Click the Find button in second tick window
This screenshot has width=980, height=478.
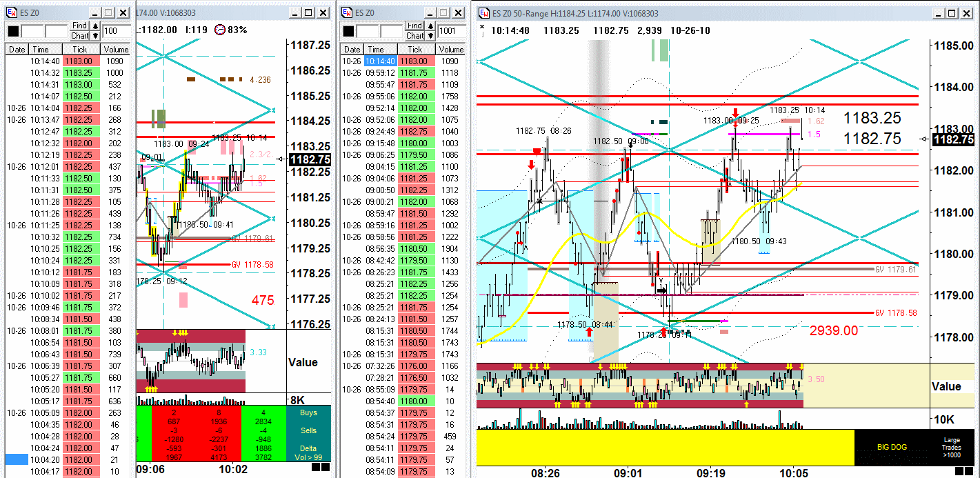pyautogui.click(x=415, y=26)
